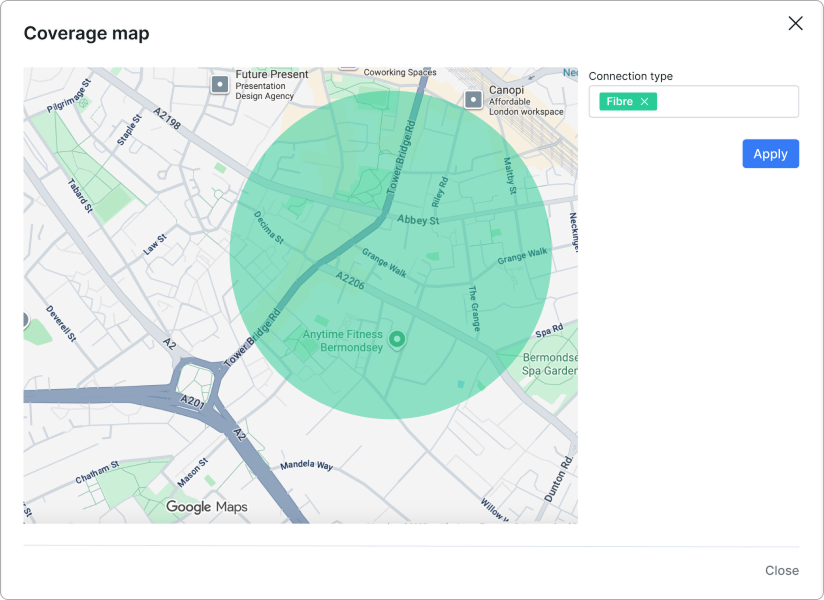Viewport: 824px width, 600px height.
Task: Click the A2198 road label
Action: (x=167, y=118)
